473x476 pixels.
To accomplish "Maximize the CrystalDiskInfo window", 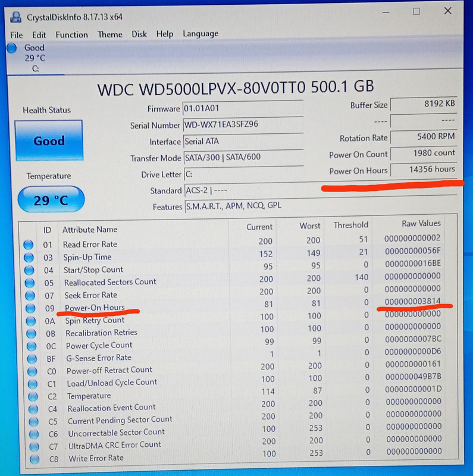I will pos(416,11).
